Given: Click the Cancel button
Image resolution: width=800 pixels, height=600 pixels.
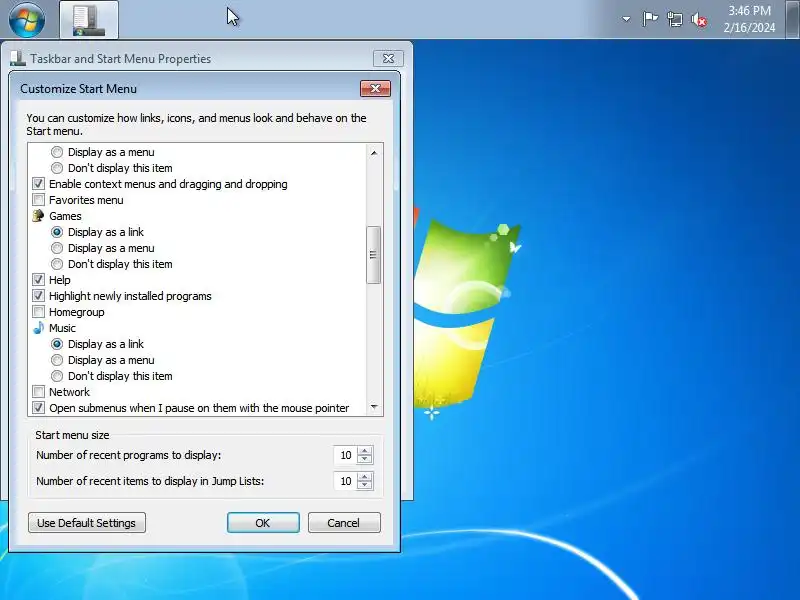Looking at the screenshot, I should (x=344, y=523).
